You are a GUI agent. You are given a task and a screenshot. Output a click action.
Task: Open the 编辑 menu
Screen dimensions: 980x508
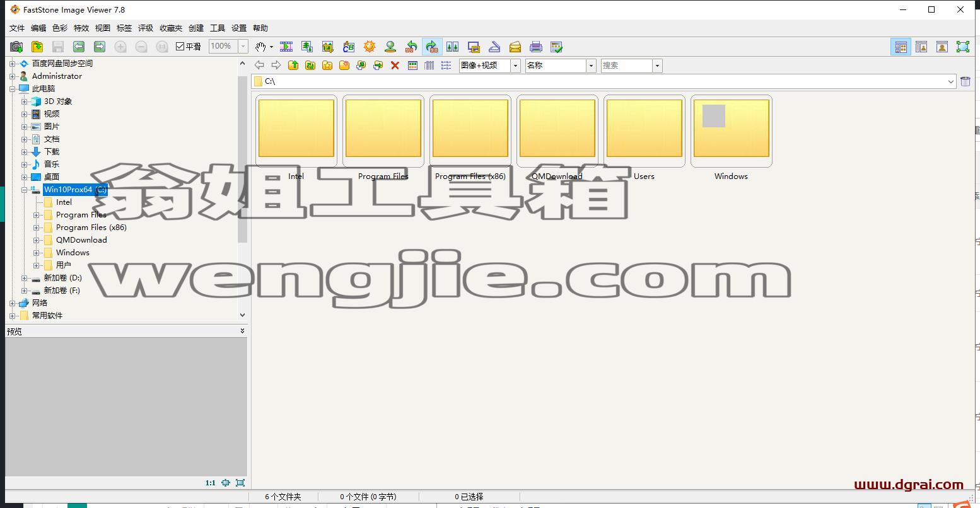click(x=38, y=28)
